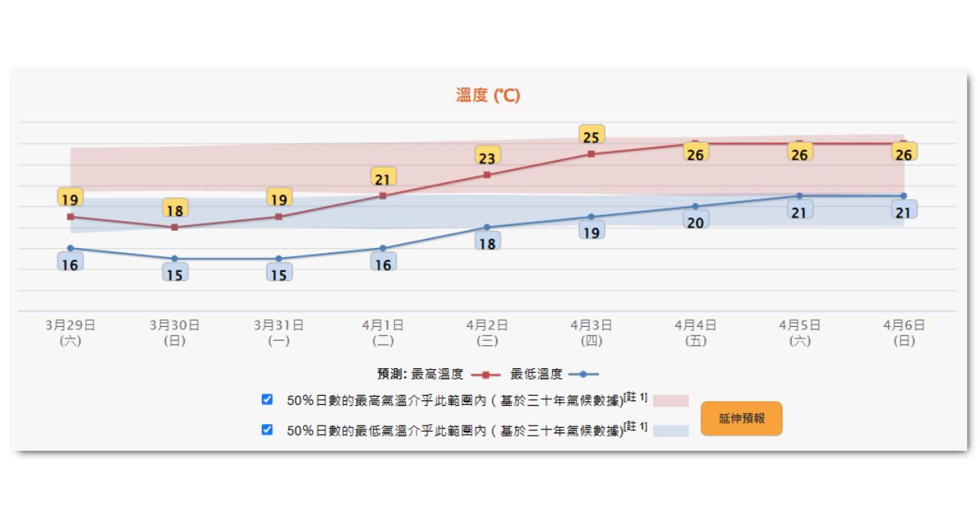The width and height of the screenshot is (980, 516).
Task: Click the red 最高溫度 legend line marker
Action: (485, 374)
